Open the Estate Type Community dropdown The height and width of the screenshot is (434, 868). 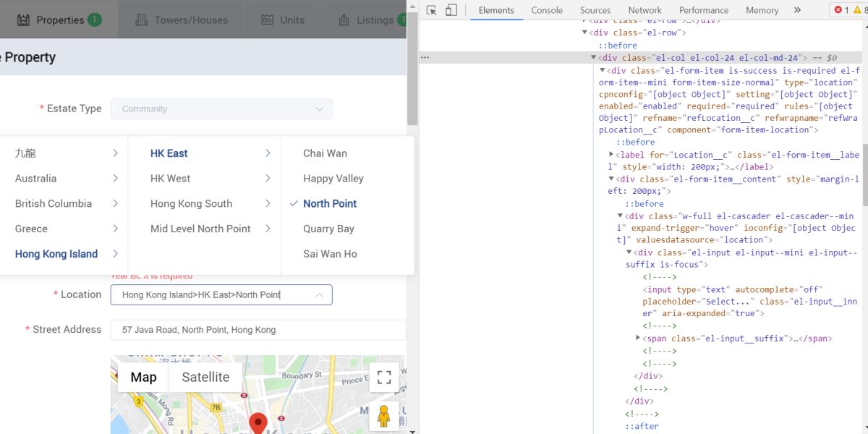[221, 109]
